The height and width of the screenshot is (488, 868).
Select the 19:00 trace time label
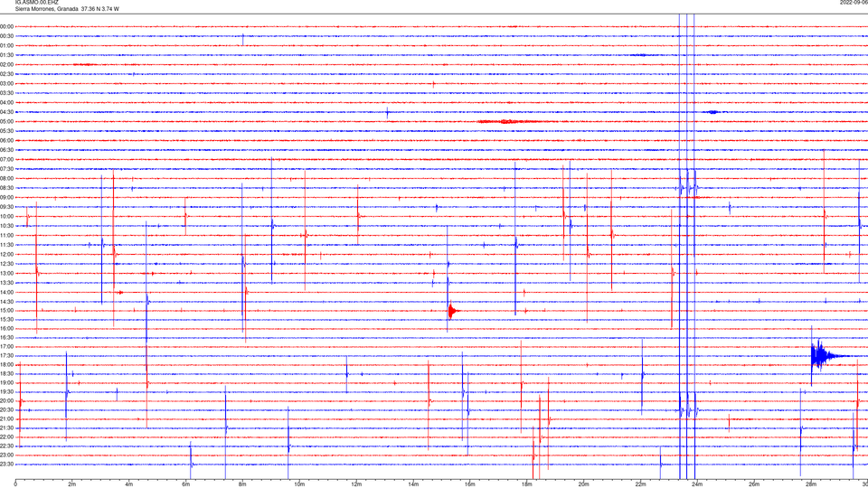point(7,382)
